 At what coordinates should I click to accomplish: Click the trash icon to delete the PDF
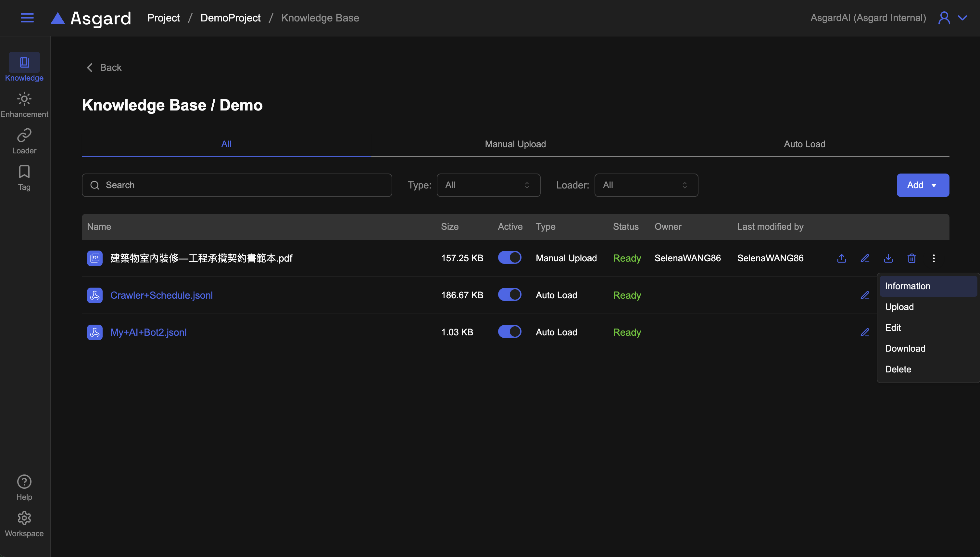911,258
